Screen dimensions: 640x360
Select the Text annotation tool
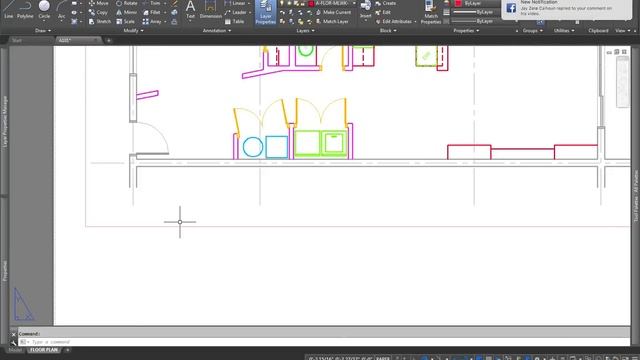pyautogui.click(x=190, y=10)
